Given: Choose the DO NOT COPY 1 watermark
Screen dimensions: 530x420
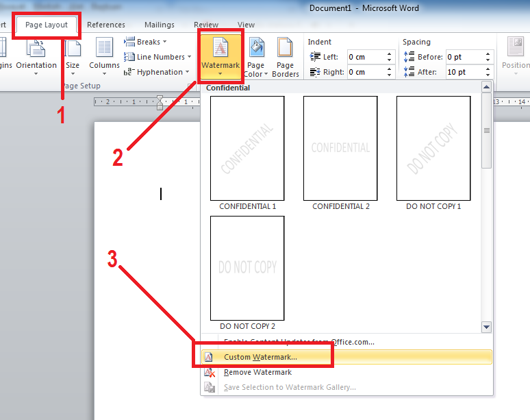Looking at the screenshot, I should [x=433, y=148].
